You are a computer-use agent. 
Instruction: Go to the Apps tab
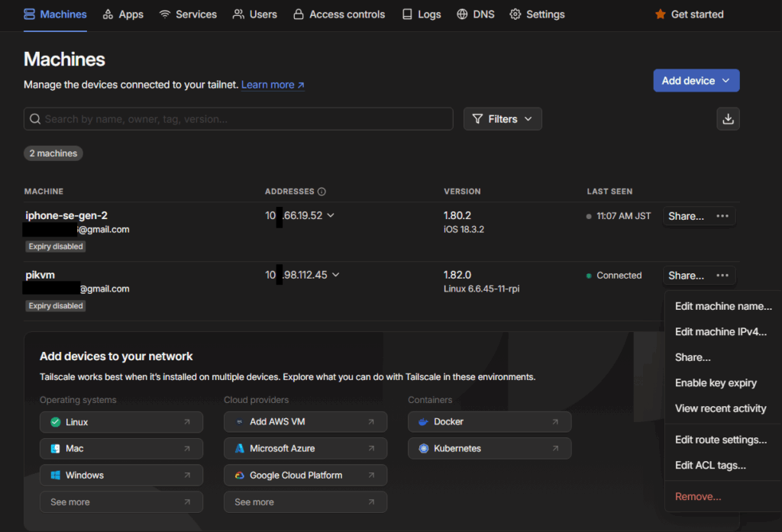(123, 15)
